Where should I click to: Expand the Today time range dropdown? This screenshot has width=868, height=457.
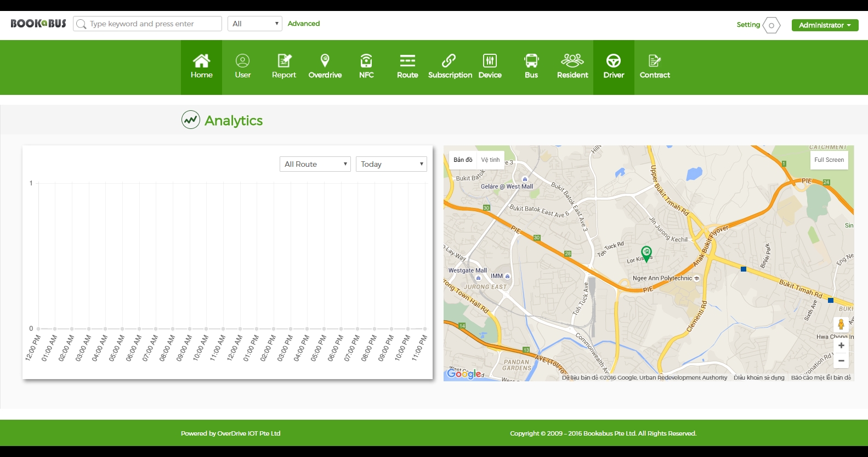point(391,164)
